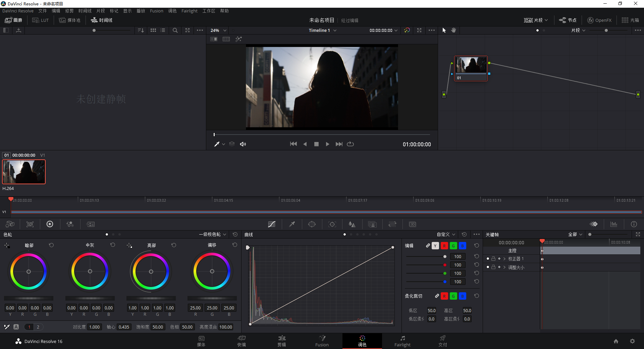Open the Power Window palette icon
Screen dimensions: 644x349
pos(312,224)
